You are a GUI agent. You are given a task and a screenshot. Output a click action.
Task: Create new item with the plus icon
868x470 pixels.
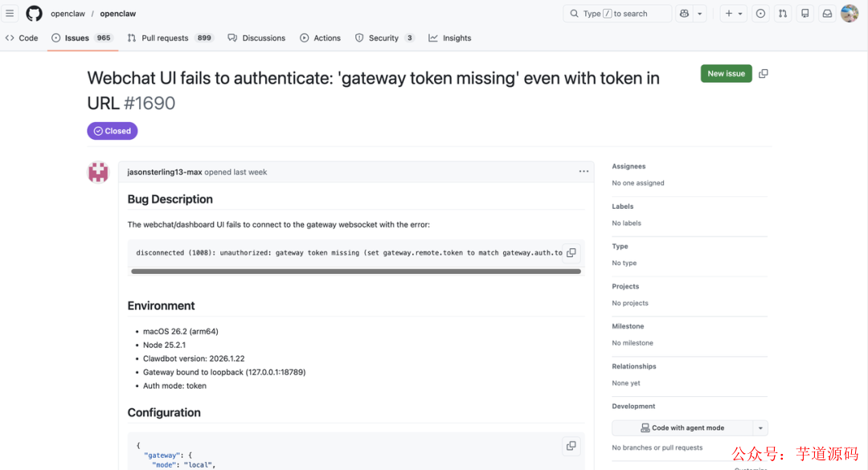coord(730,13)
